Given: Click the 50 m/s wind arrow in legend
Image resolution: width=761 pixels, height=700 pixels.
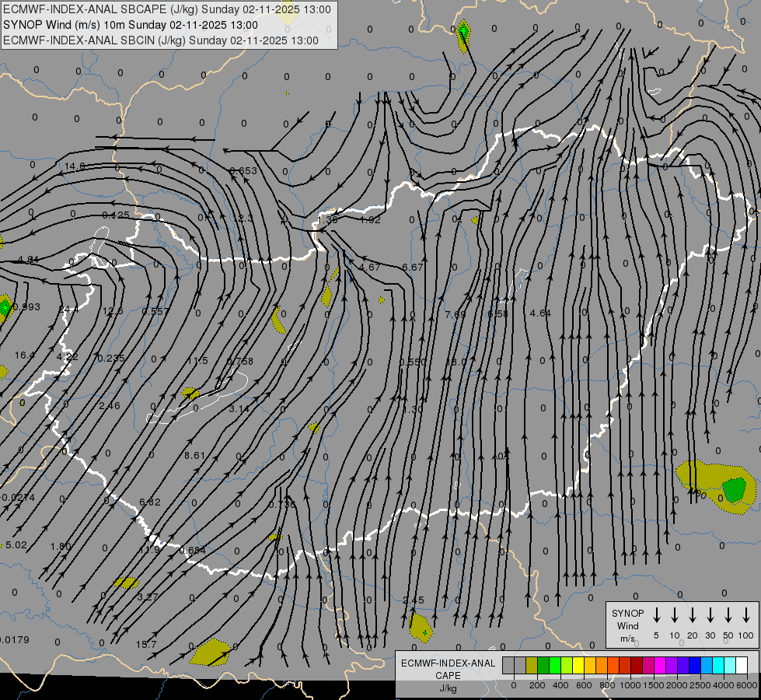Looking at the screenshot, I should (728, 615).
